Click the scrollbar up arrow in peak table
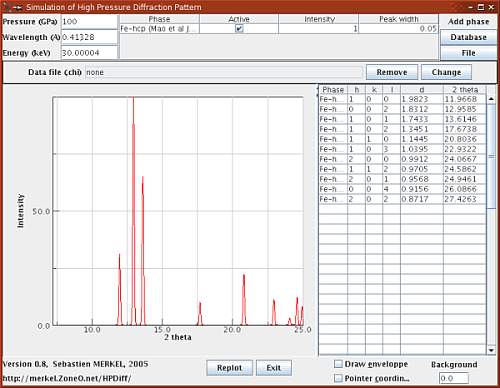 [491, 99]
